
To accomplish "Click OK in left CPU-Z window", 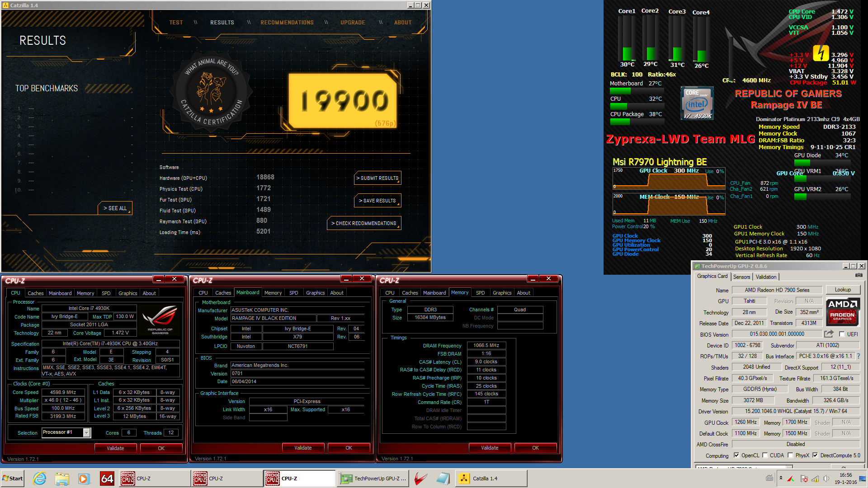I will tap(161, 448).
